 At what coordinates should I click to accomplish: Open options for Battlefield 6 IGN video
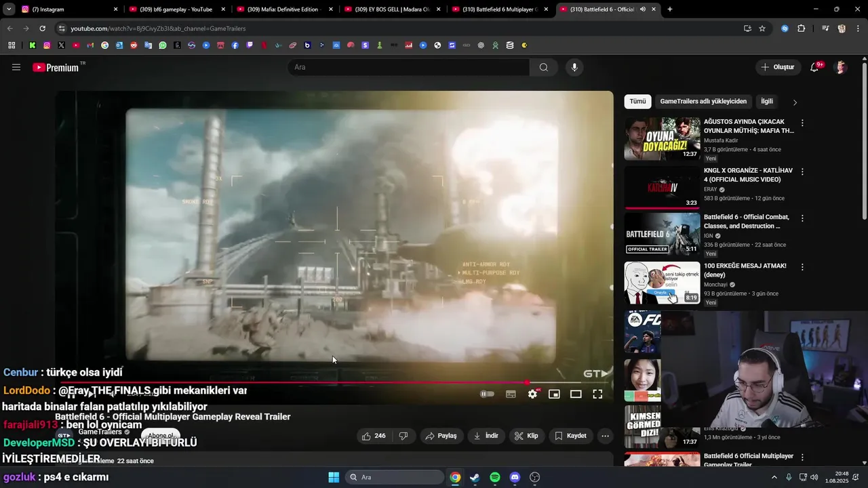(x=802, y=218)
